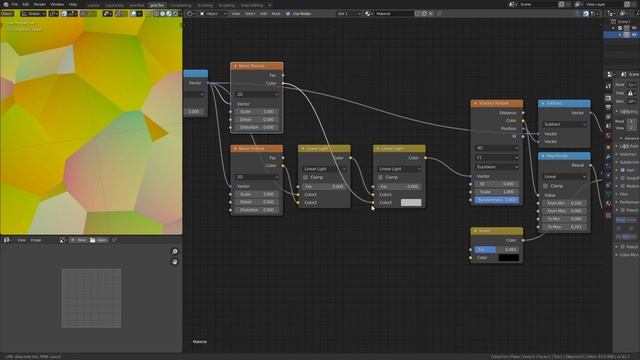Open the Image menu in image editor
The width and height of the screenshot is (640, 360).
(36, 240)
